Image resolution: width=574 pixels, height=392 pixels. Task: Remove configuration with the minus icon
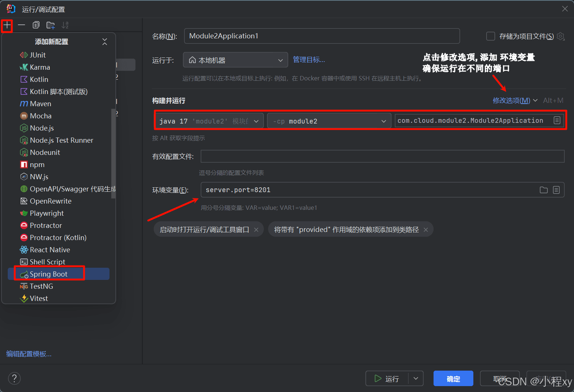(21, 25)
